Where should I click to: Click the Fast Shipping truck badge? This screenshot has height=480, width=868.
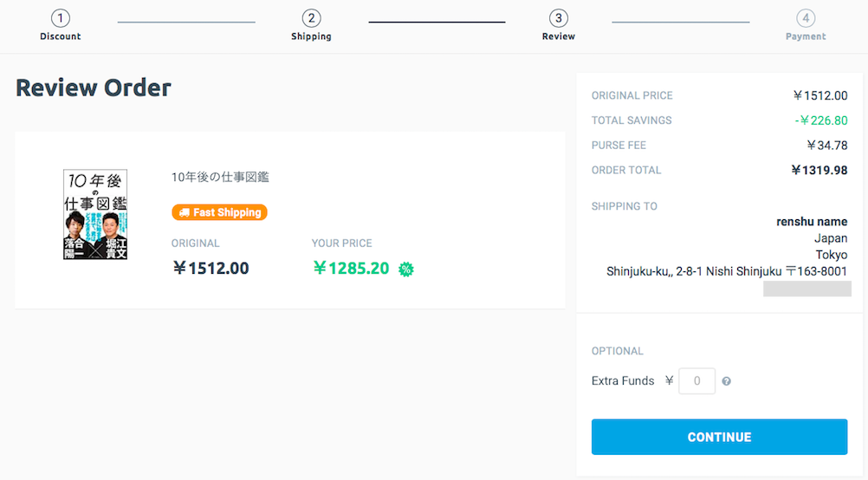click(219, 212)
